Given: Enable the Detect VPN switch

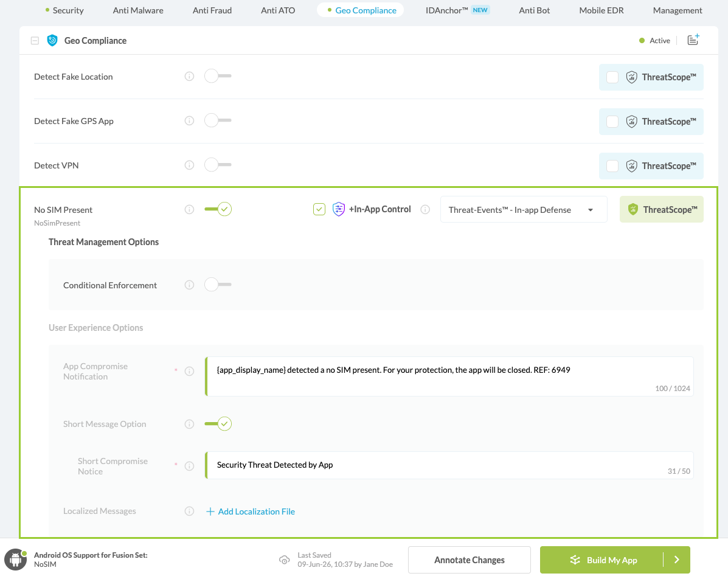Looking at the screenshot, I should [x=218, y=165].
